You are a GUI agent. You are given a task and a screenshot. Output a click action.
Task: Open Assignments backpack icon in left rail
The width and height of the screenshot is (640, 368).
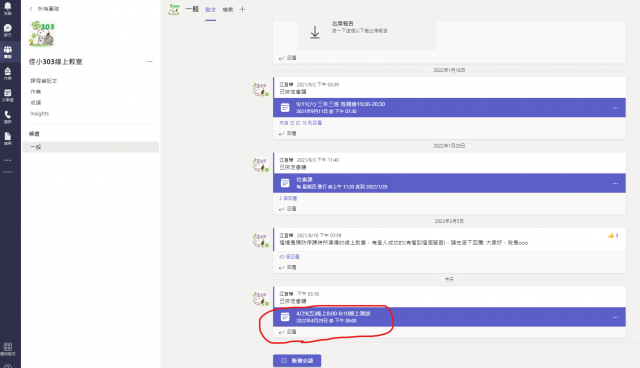click(x=8, y=73)
